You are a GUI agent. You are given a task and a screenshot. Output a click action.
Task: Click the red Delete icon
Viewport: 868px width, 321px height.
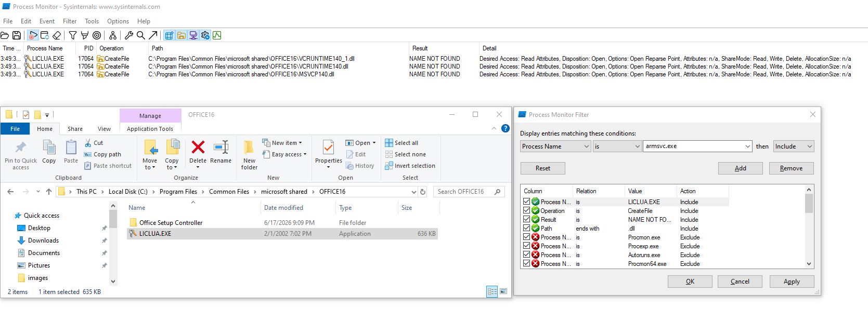point(198,147)
